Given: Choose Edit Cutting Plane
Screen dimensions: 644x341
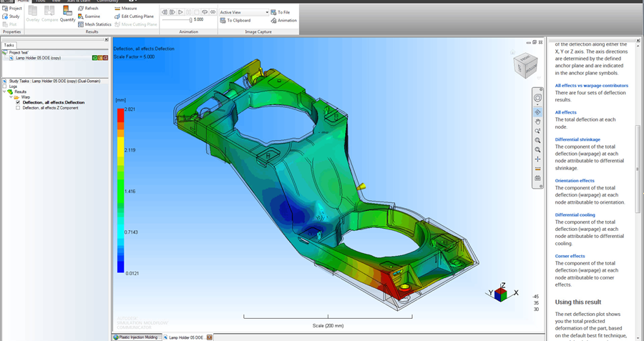Looking at the screenshot, I should pyautogui.click(x=134, y=16).
